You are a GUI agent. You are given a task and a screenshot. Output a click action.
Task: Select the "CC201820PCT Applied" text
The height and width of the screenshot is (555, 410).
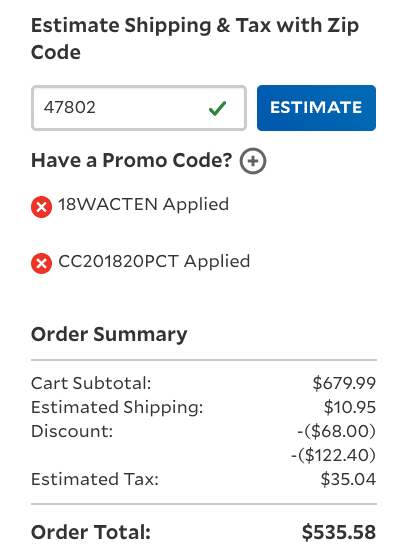(154, 262)
